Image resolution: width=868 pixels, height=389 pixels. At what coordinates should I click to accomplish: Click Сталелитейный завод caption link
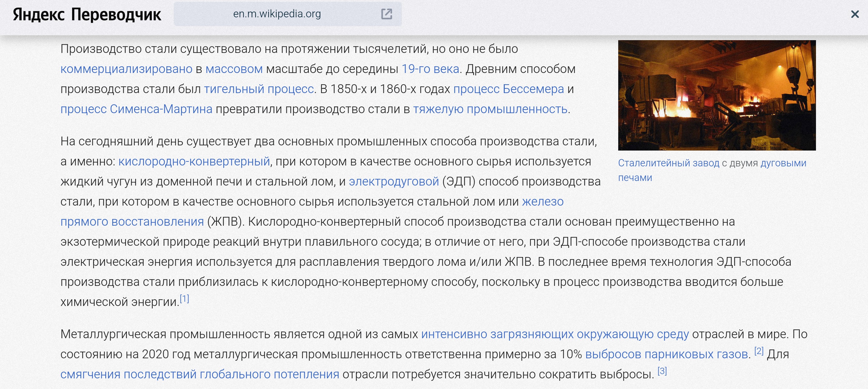668,163
